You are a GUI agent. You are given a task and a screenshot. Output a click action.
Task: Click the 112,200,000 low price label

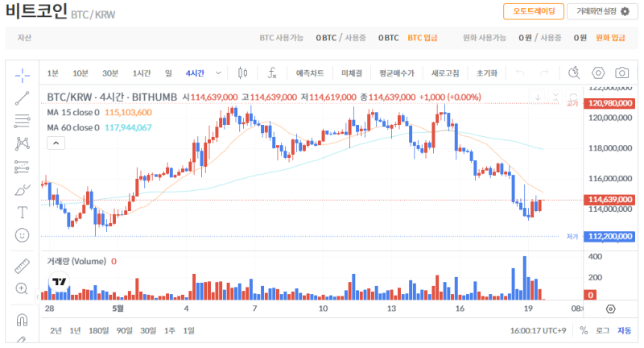(x=609, y=236)
